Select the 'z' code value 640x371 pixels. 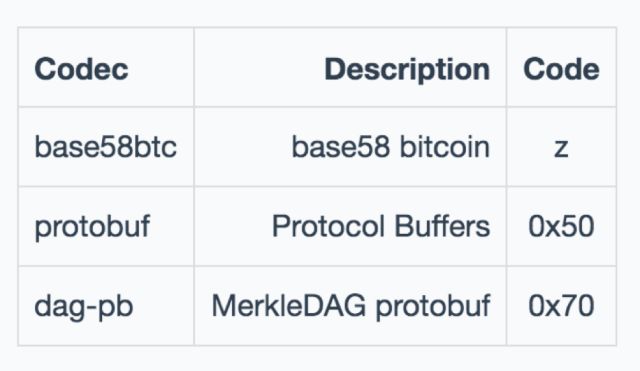pyautogui.click(x=561, y=149)
